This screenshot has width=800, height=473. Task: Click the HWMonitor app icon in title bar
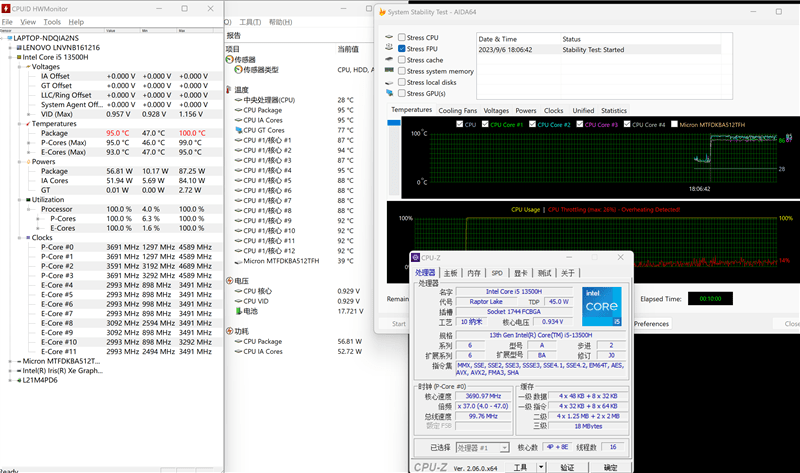coord(6,9)
